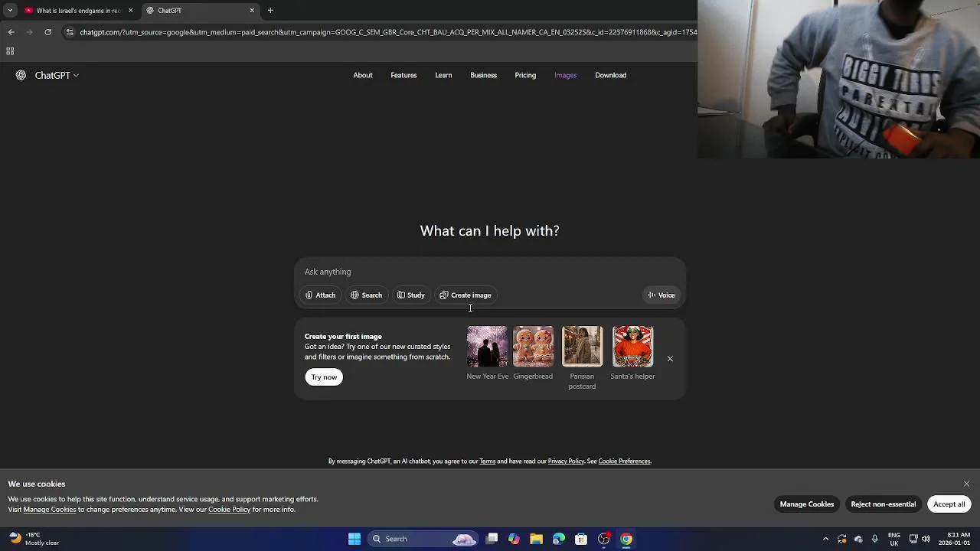Viewport: 980px width, 551px height.
Task: Open the tab search dropdown arrow
Action: pos(9,11)
